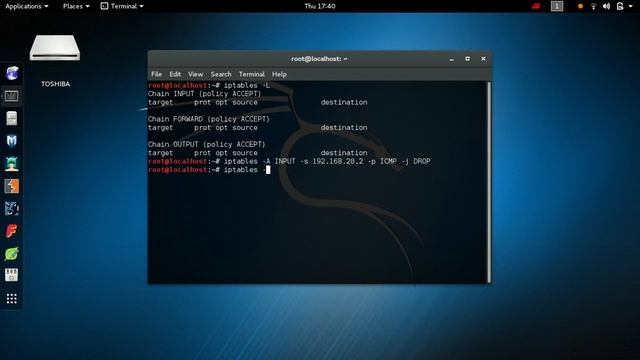Image resolution: width=640 pixels, height=360 pixels.
Task: Launch the web browser globe icon in the dock
Action: point(12,73)
